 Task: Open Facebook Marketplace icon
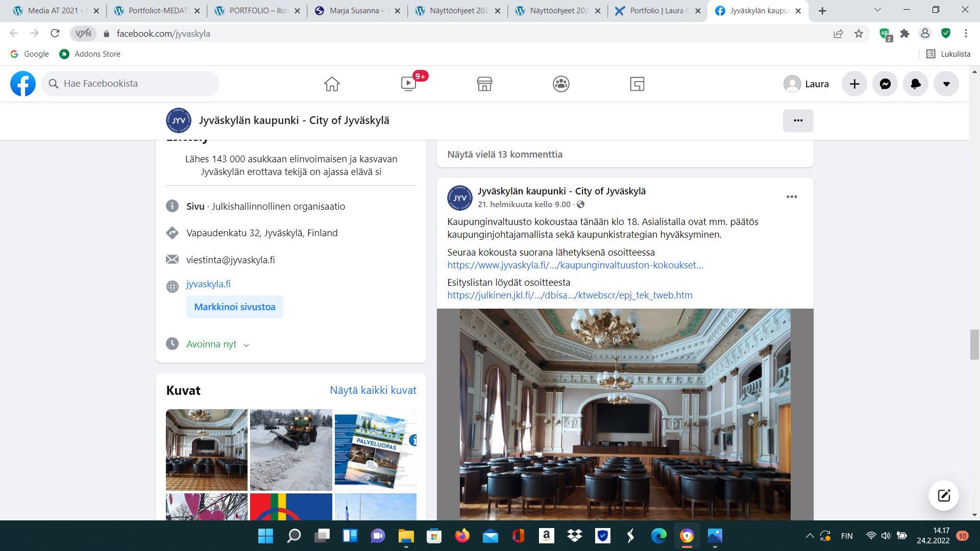tap(484, 84)
